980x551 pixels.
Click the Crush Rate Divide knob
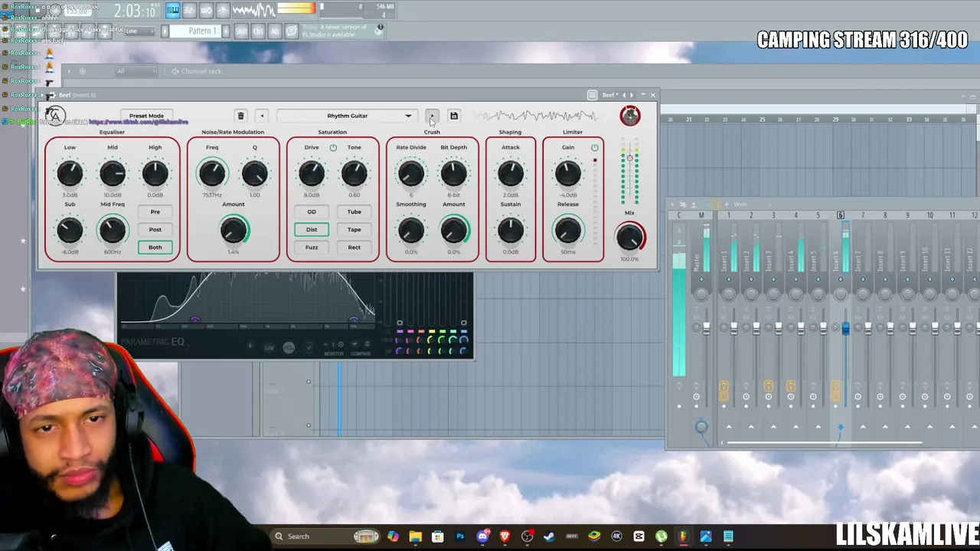point(411,174)
